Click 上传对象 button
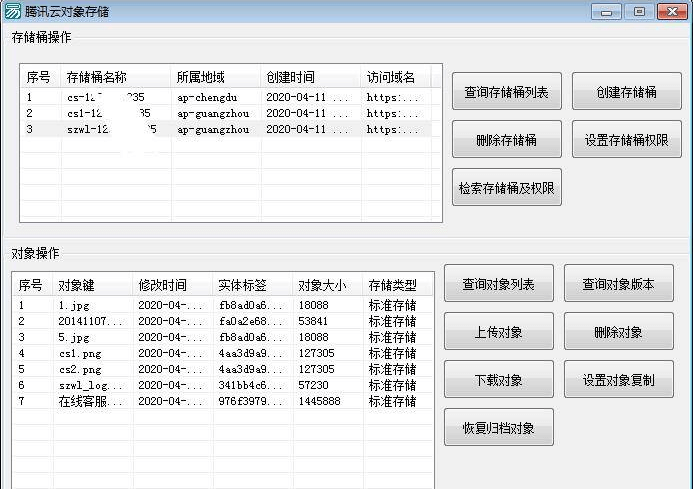Screen dimensions: 693x489 click(x=499, y=331)
